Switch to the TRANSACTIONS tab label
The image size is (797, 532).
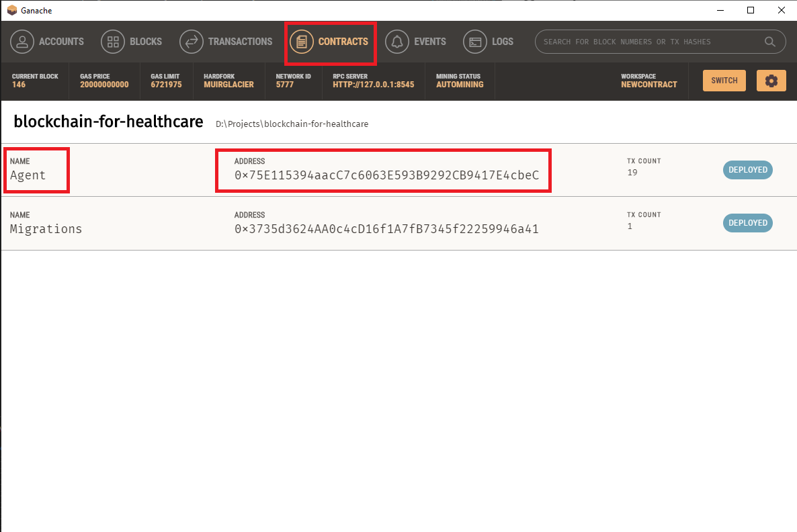click(241, 42)
